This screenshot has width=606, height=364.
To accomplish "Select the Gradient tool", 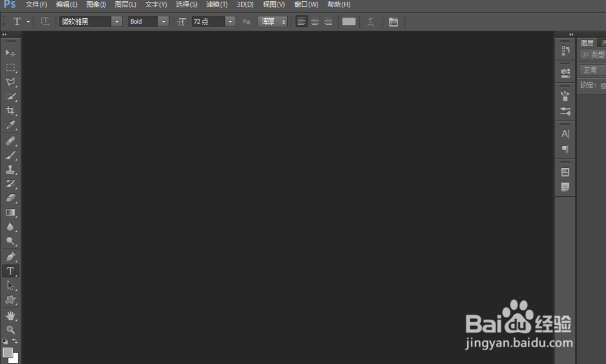I will (x=10, y=213).
